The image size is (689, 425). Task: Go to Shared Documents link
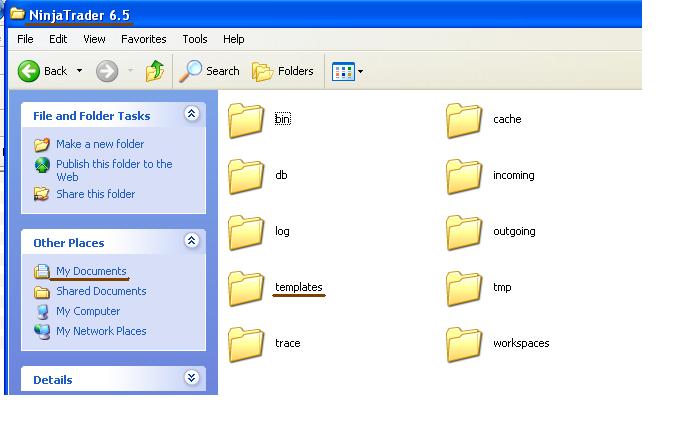[101, 291]
